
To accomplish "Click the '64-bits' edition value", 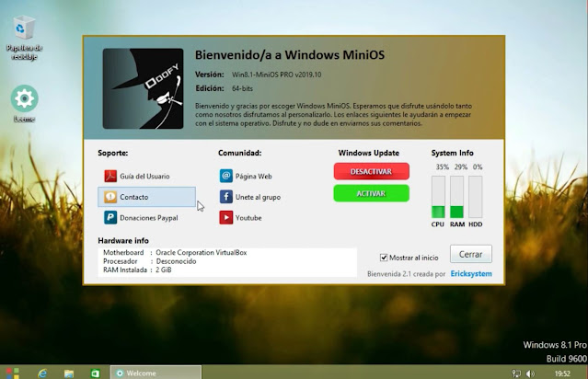I will point(242,88).
